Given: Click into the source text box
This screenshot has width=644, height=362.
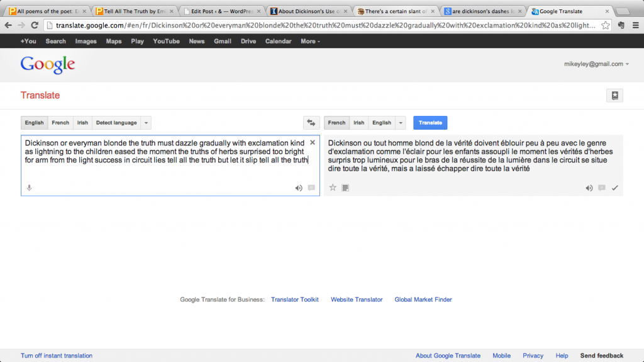Looking at the screenshot, I should coord(170,166).
